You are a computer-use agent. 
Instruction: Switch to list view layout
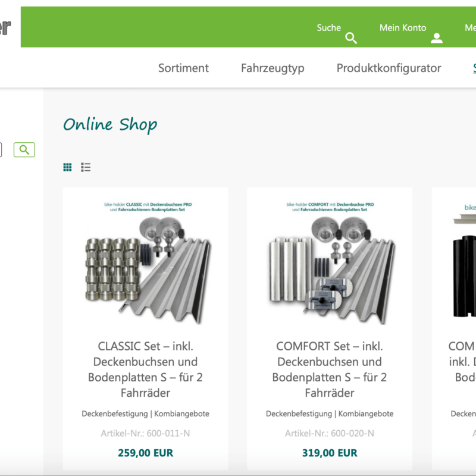86,167
